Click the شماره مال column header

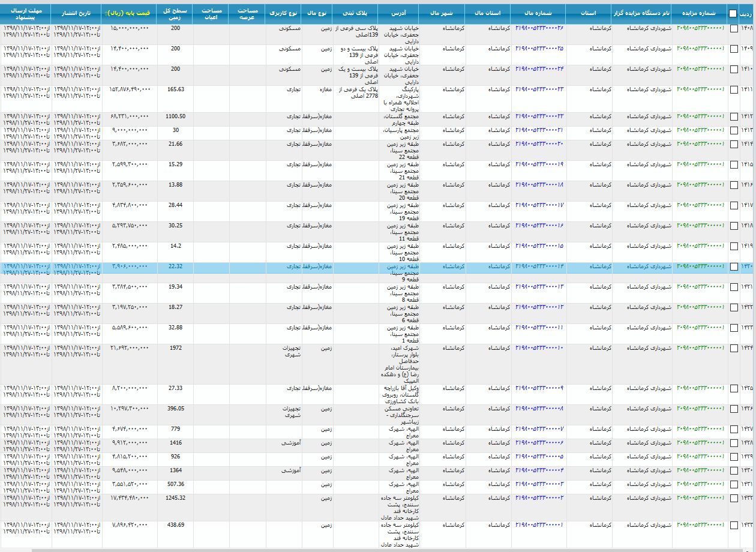538,13
